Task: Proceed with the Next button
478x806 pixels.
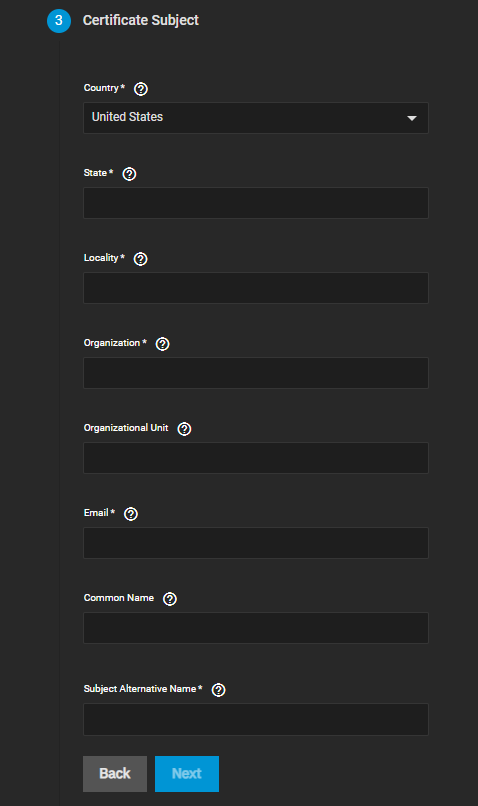Action: click(x=187, y=774)
